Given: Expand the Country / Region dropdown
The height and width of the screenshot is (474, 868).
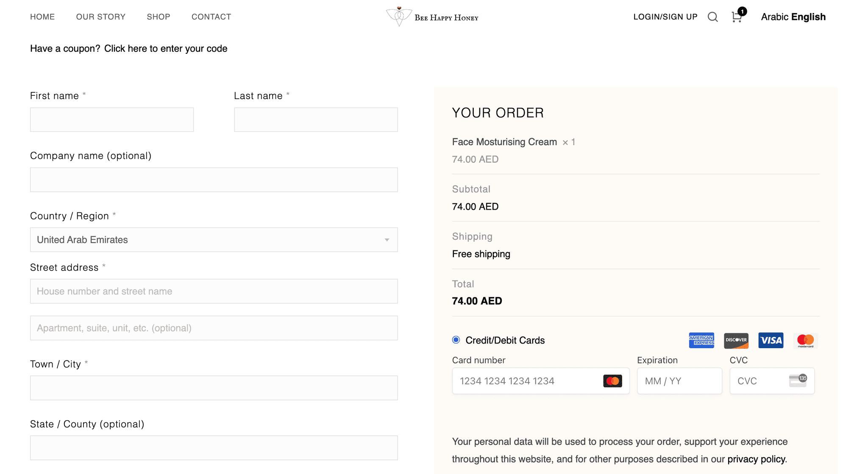Looking at the screenshot, I should 214,240.
